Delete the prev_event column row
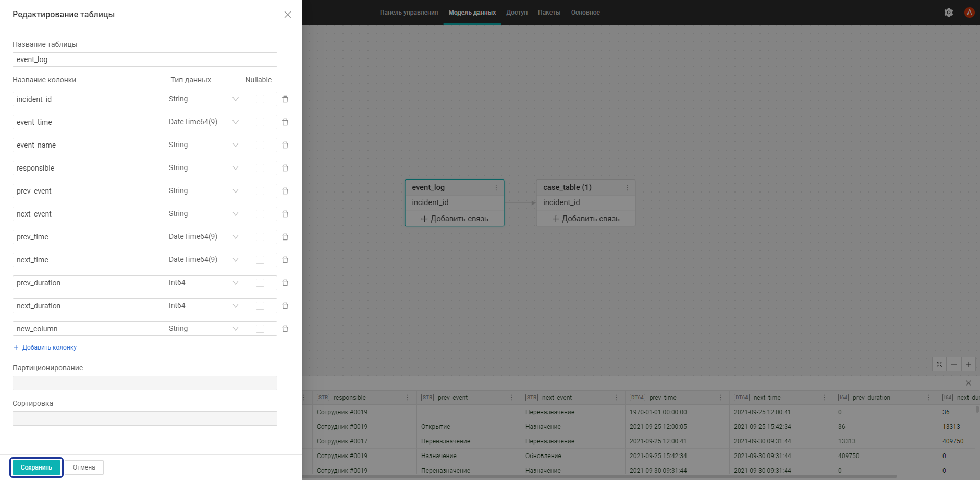Viewport: 980px width, 480px height. (x=285, y=191)
